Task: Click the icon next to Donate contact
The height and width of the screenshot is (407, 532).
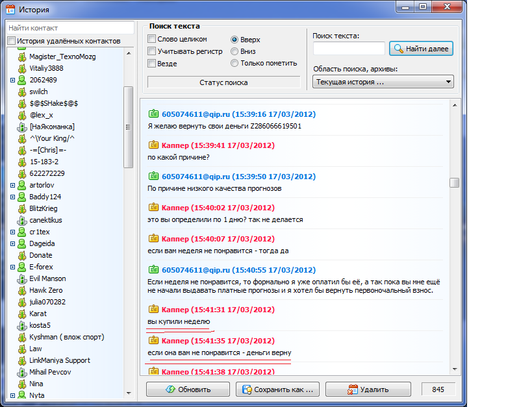Action: point(22,255)
